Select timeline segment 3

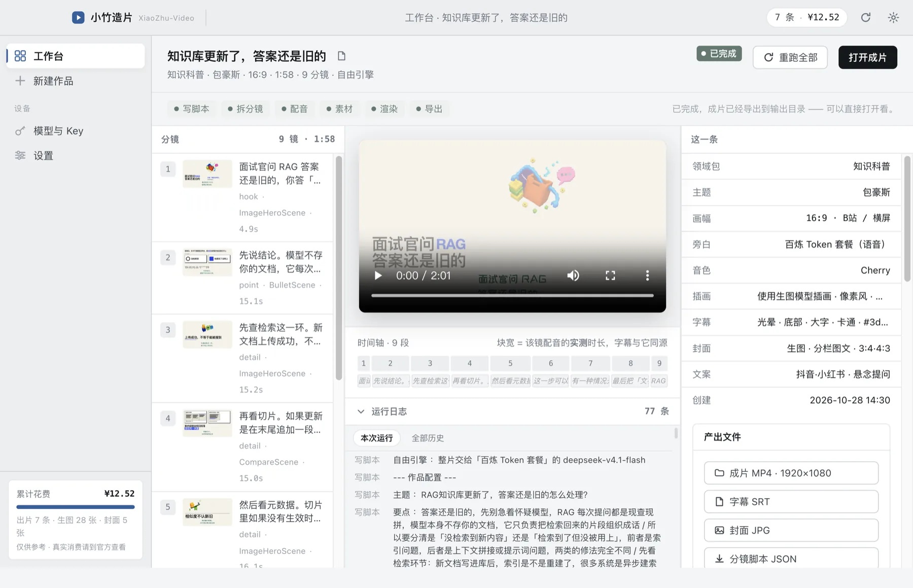pos(430,363)
